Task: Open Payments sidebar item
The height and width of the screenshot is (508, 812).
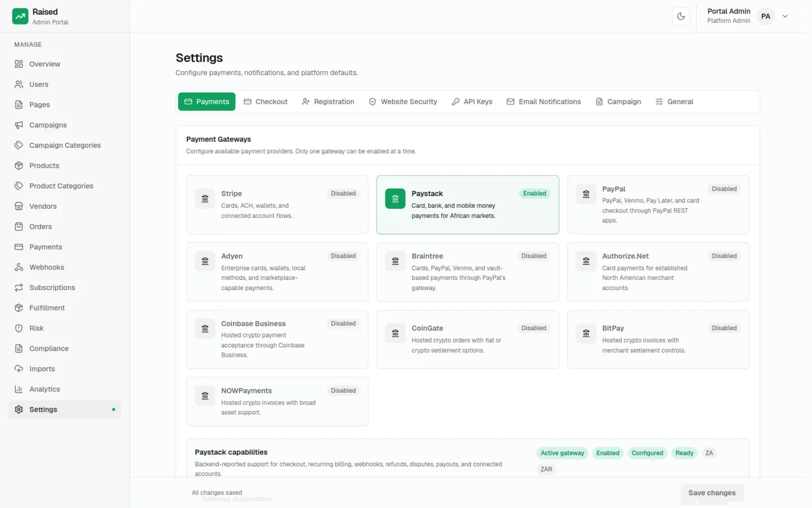Action: (x=65, y=247)
